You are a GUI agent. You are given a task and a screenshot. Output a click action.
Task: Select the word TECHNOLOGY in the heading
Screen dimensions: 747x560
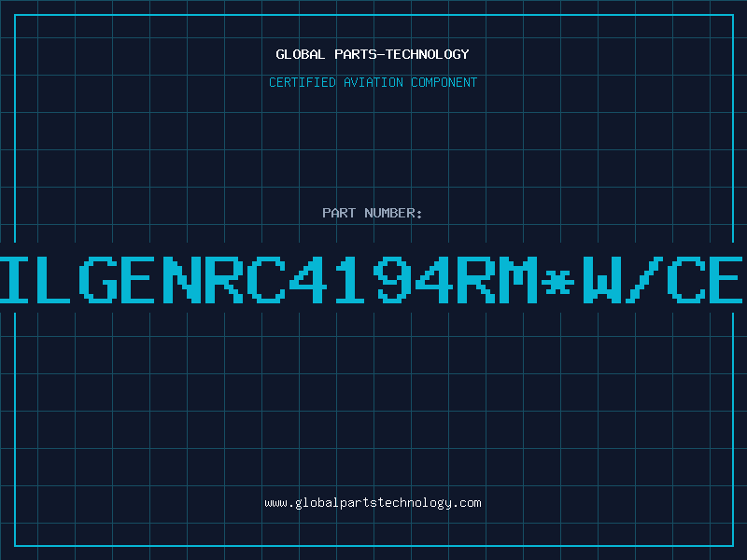coord(428,54)
